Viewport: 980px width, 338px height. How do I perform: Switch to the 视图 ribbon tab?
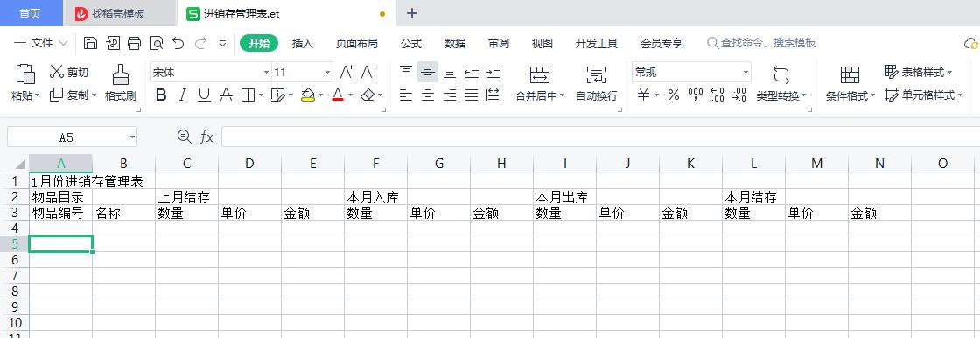pos(542,43)
